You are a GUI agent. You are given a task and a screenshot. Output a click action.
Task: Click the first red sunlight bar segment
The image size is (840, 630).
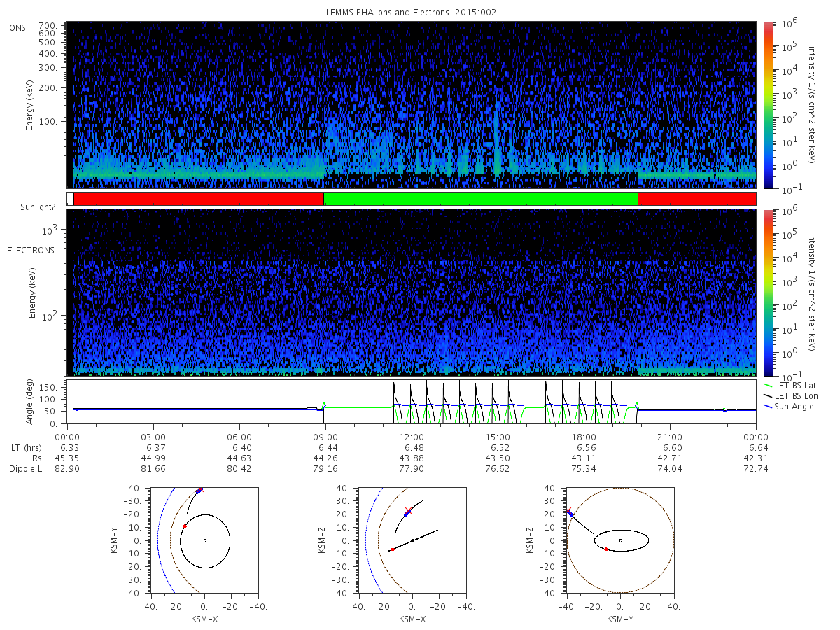[x=199, y=199]
